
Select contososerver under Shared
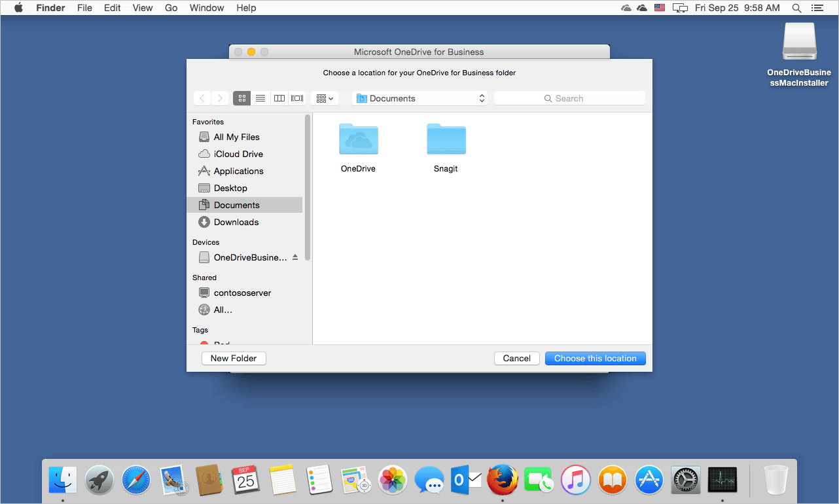(x=244, y=293)
